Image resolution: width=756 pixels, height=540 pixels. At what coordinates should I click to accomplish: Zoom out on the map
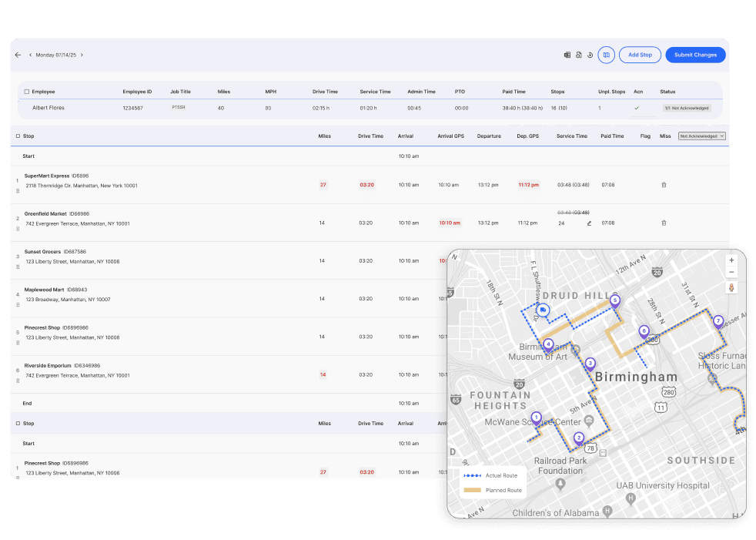tap(731, 272)
